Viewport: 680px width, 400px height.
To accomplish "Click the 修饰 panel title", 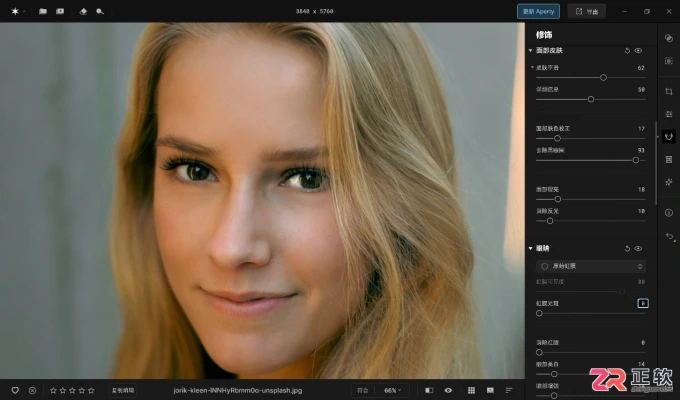I will coord(544,35).
